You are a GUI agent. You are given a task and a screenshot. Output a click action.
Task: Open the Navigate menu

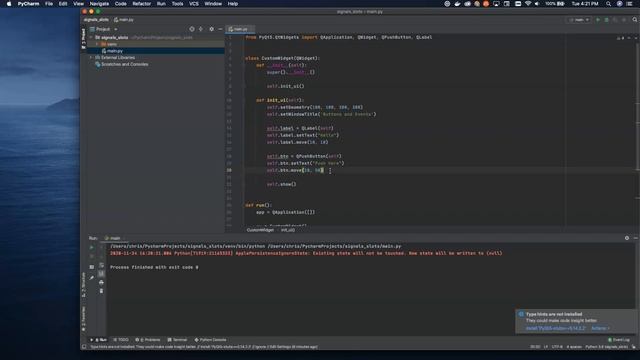(x=99, y=4)
